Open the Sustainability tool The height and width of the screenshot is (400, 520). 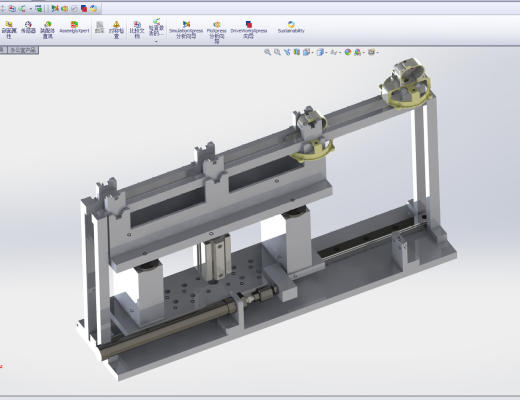click(291, 27)
